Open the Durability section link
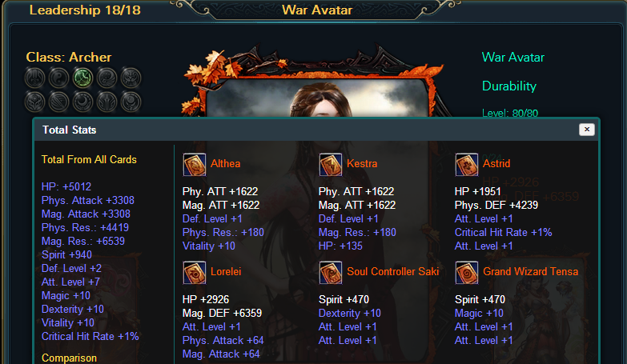The width and height of the screenshot is (627, 364). (509, 86)
